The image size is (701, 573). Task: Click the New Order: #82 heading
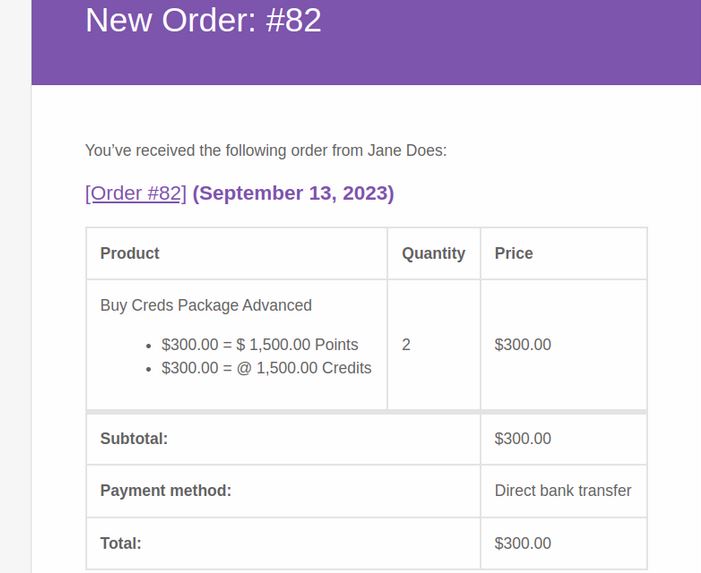click(x=203, y=20)
